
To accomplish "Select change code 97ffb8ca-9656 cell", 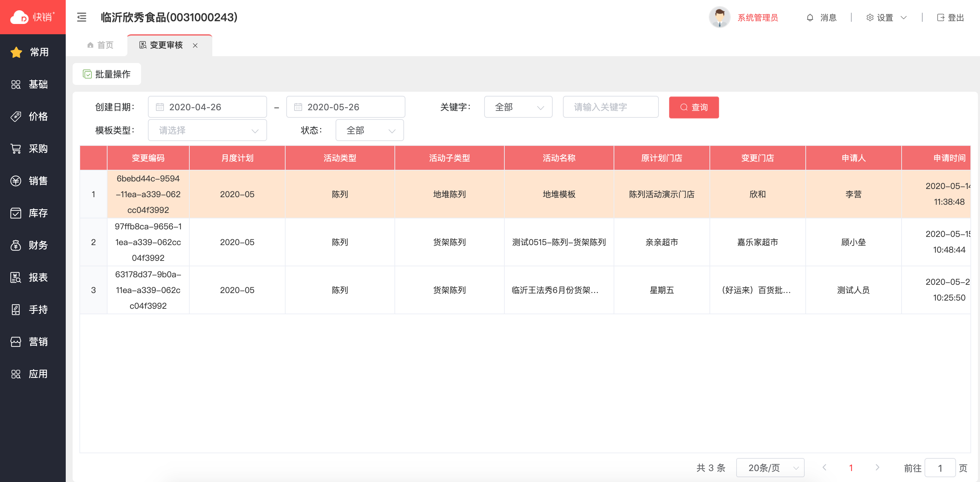I will (148, 242).
